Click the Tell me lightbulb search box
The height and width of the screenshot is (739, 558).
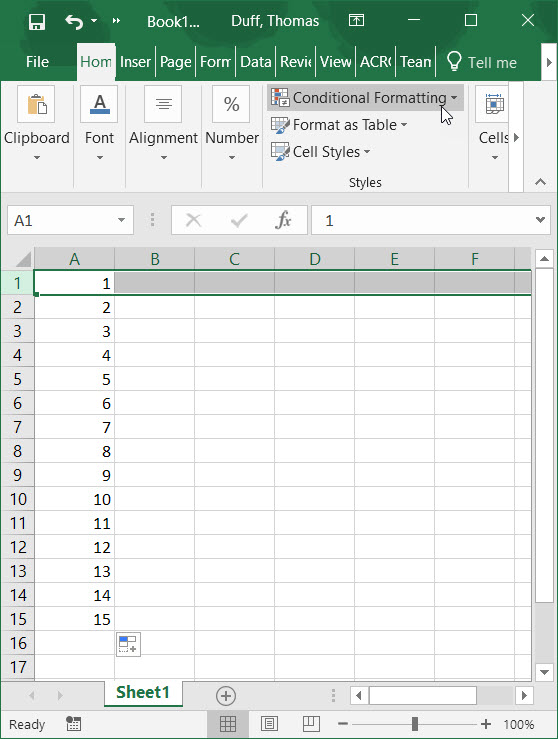[482, 62]
